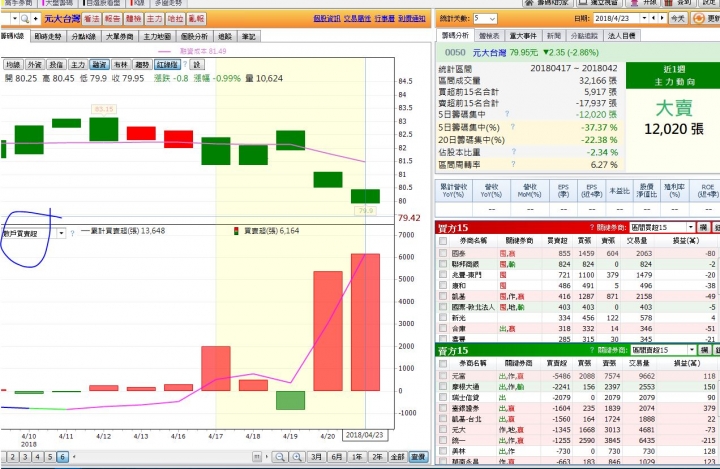
Task: Open the 個股資訊 link
Action: click(x=327, y=18)
